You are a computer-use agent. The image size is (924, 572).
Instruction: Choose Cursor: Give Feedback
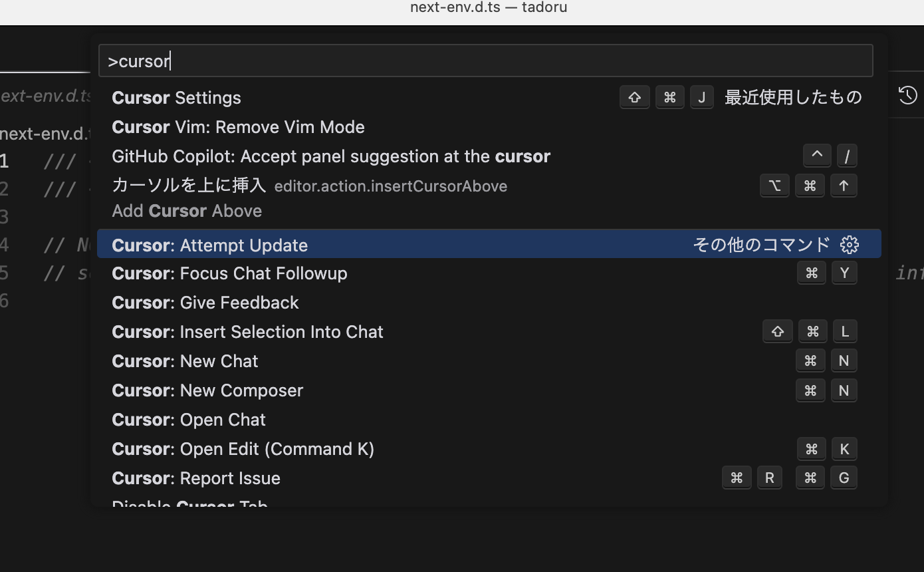click(x=205, y=303)
